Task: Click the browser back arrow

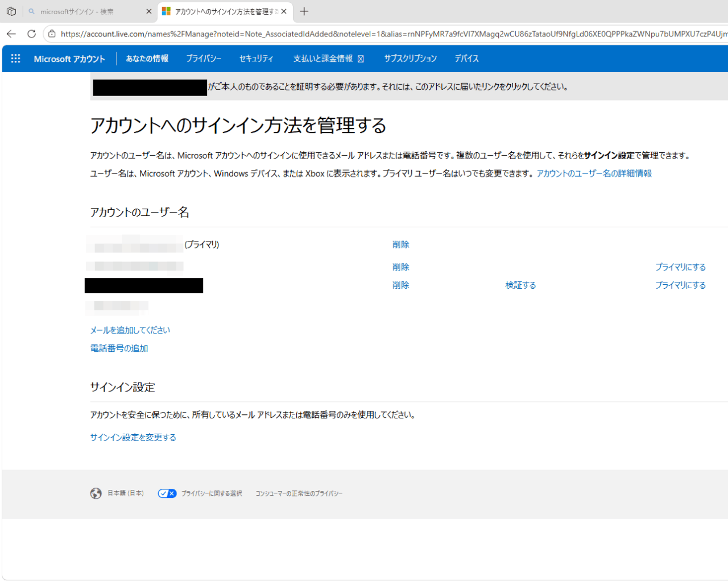Action: click(x=11, y=34)
